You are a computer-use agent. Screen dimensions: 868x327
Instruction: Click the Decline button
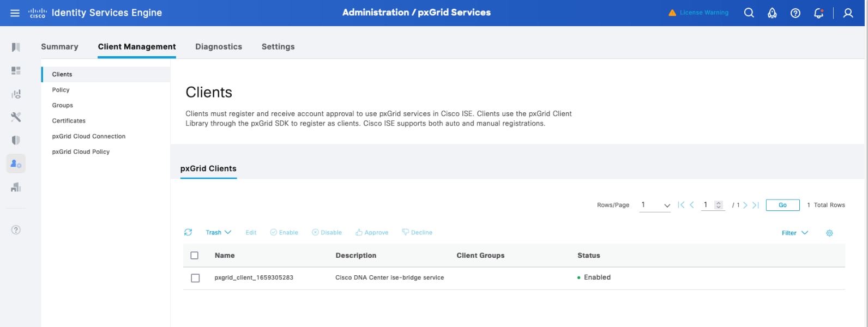pos(417,232)
